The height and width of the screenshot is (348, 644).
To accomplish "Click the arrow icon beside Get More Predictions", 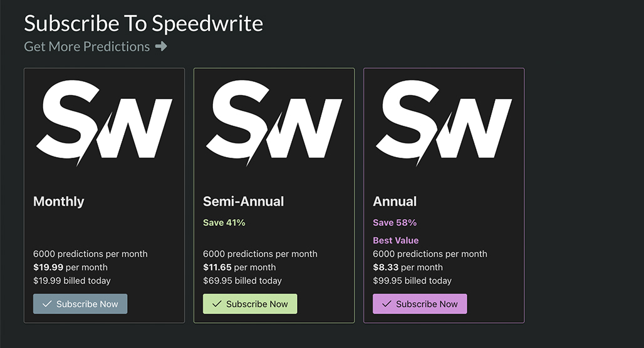I will pyautogui.click(x=161, y=46).
